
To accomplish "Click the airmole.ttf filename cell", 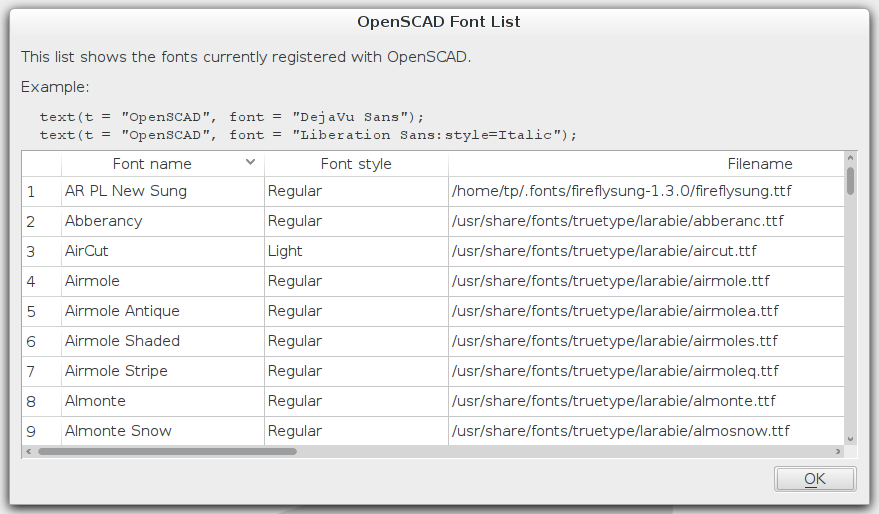I will tap(646, 281).
